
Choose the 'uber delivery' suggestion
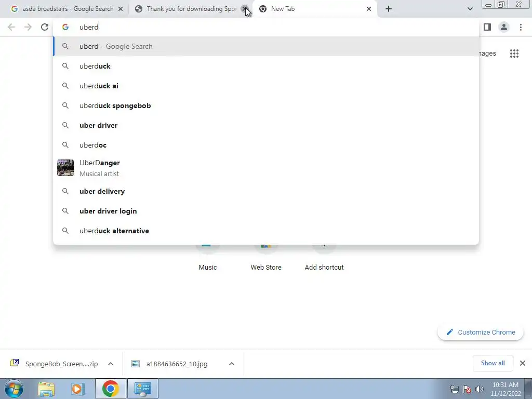coord(266,191)
